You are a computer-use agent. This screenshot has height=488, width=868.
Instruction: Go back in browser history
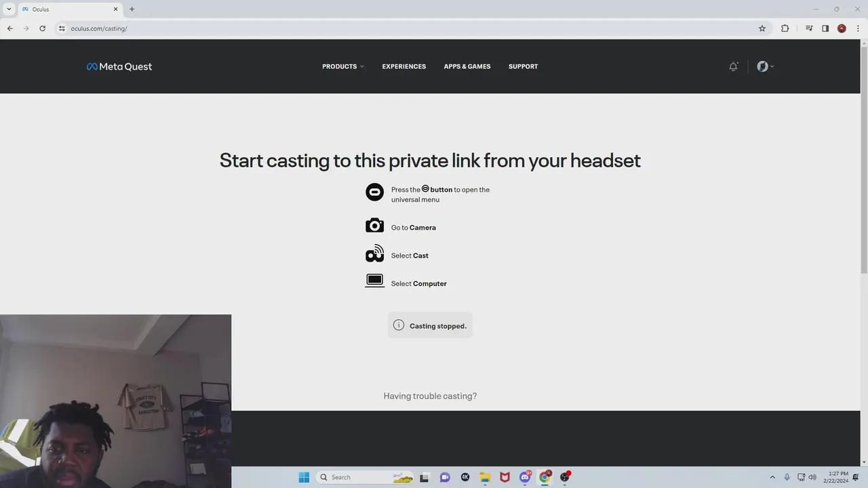[10, 28]
